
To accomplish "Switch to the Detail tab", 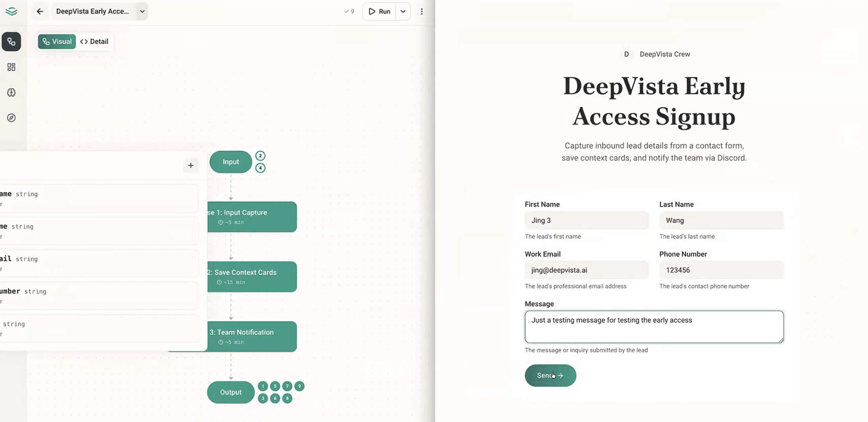I will [x=94, y=41].
